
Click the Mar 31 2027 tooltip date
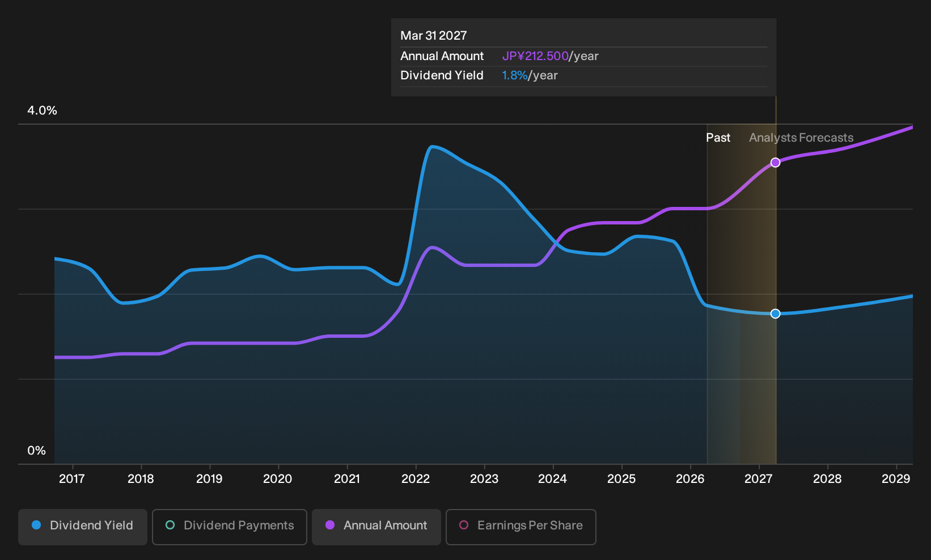[x=434, y=36]
